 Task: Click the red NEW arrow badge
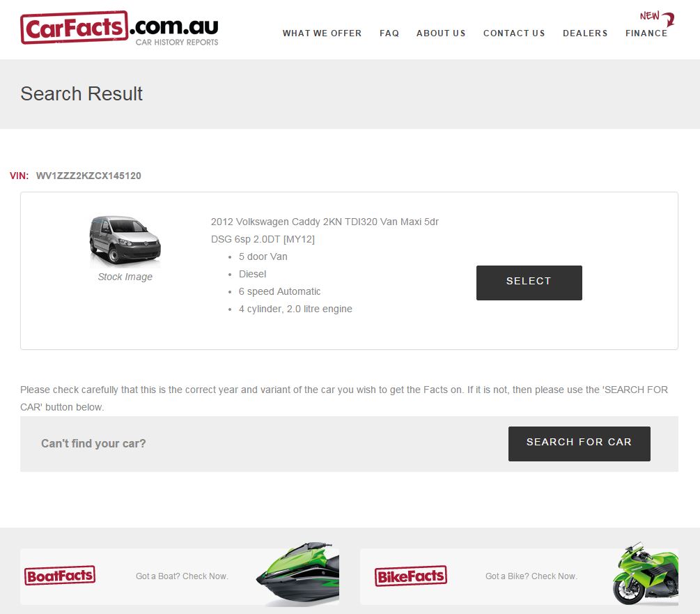click(x=657, y=18)
